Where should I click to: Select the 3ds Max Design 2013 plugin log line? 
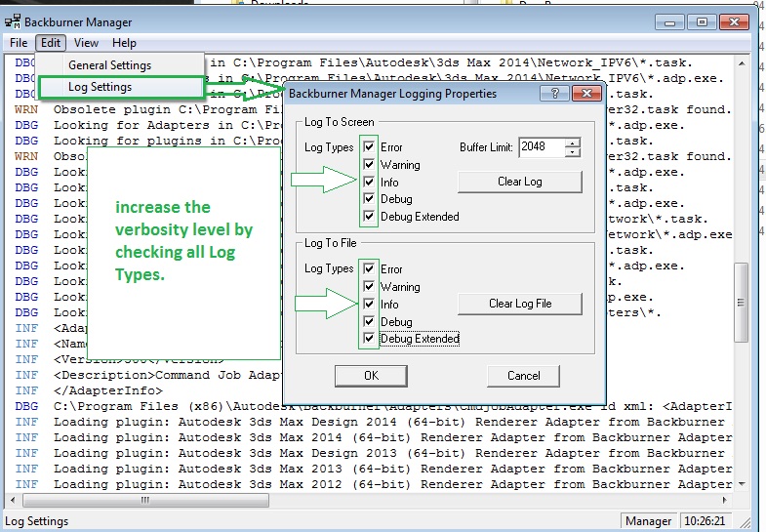coord(374,453)
